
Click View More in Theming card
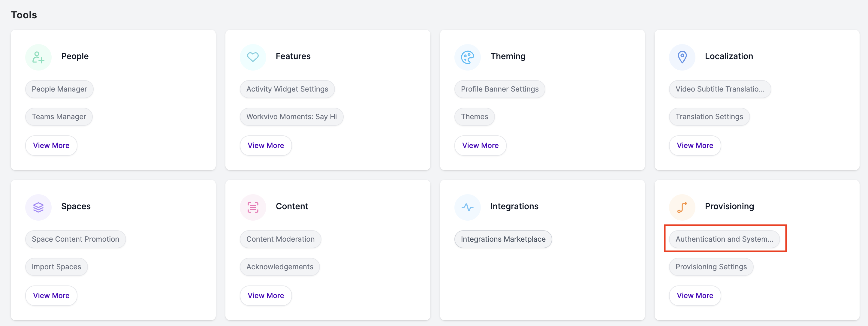point(481,145)
